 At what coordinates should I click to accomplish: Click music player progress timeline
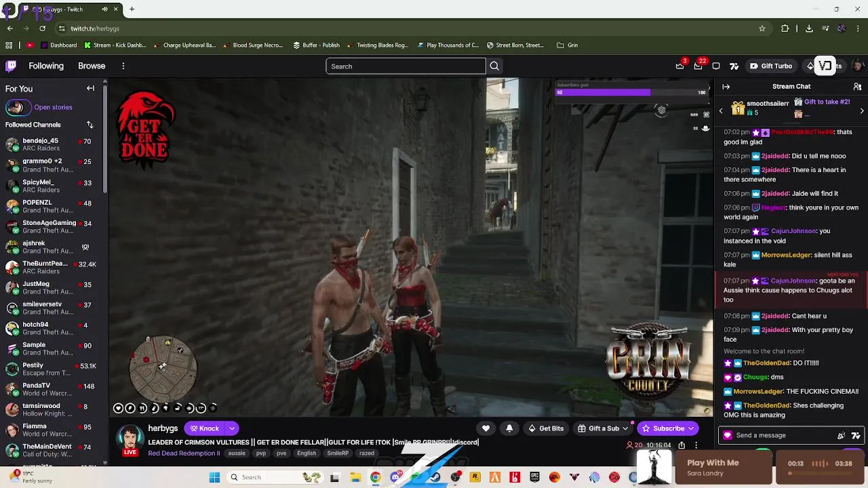(x=819, y=474)
